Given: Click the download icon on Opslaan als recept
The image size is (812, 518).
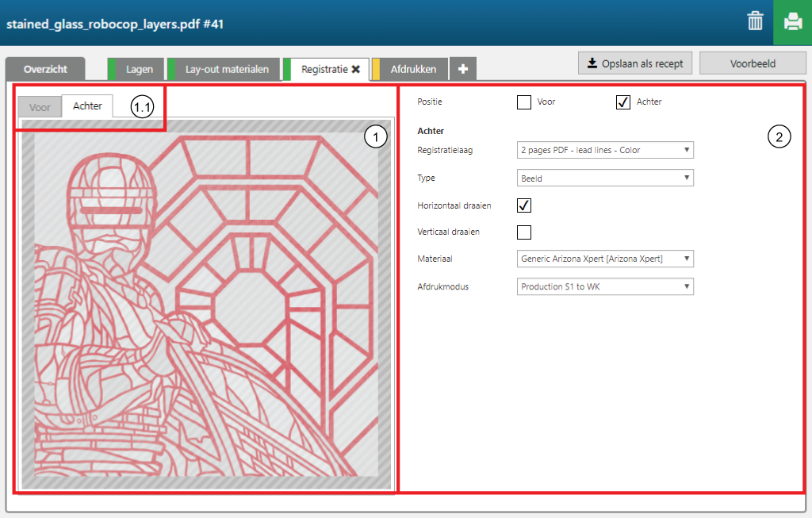Looking at the screenshot, I should point(592,63).
